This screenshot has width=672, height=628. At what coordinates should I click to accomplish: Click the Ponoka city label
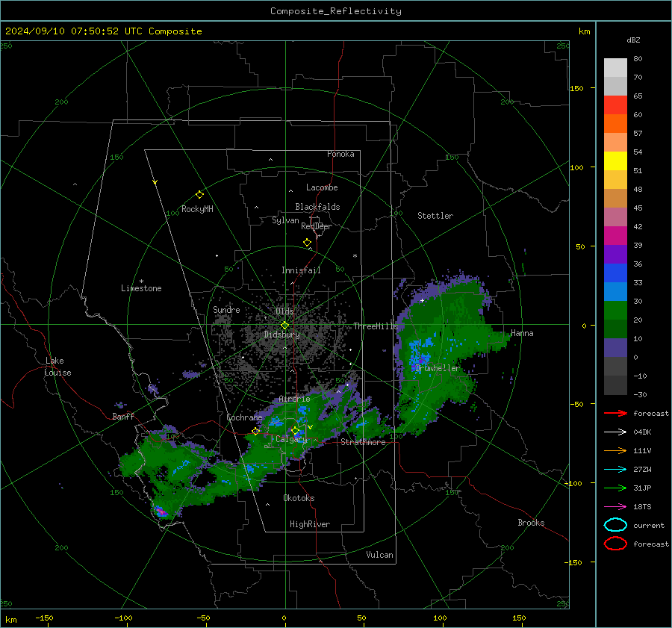340,154
